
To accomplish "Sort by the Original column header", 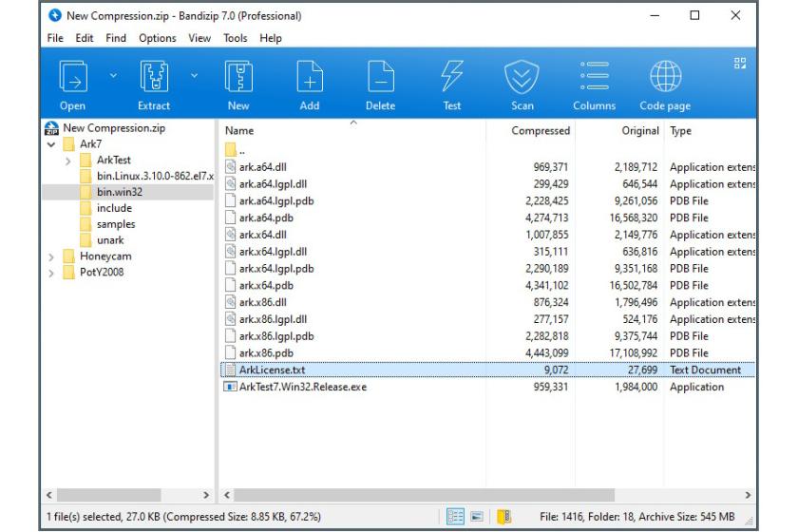I will [x=619, y=131].
